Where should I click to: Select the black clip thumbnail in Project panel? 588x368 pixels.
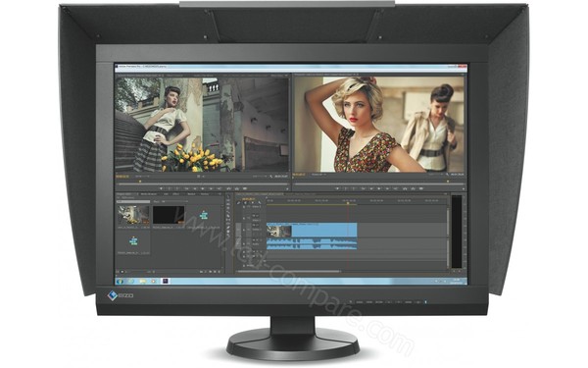pyautogui.click(x=169, y=215)
